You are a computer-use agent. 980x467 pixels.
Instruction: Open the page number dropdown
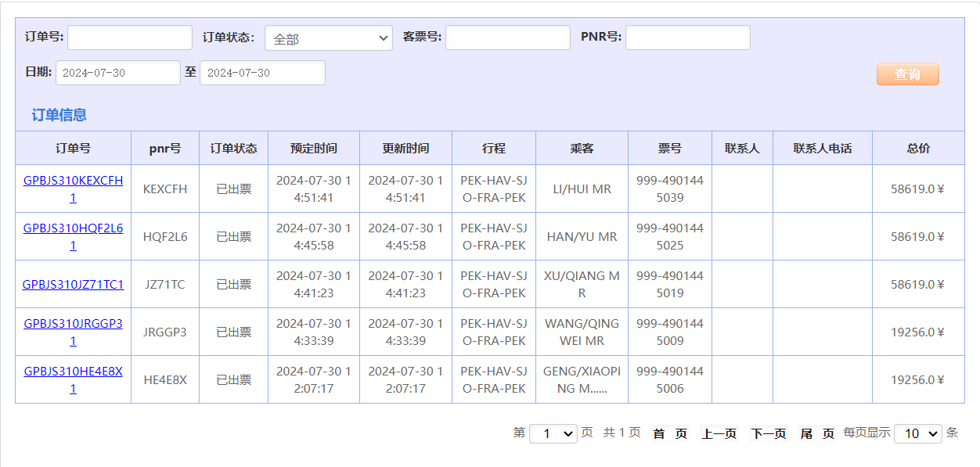(553, 433)
